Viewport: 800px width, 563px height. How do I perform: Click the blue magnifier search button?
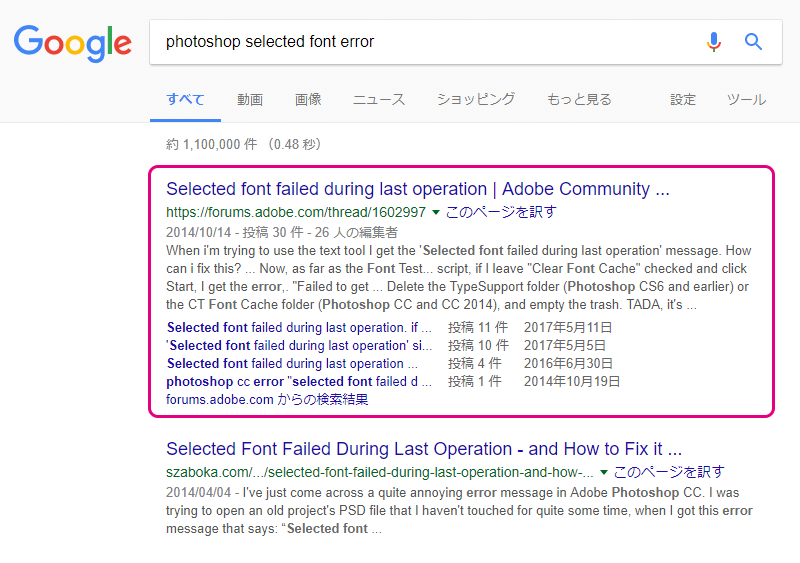[753, 41]
